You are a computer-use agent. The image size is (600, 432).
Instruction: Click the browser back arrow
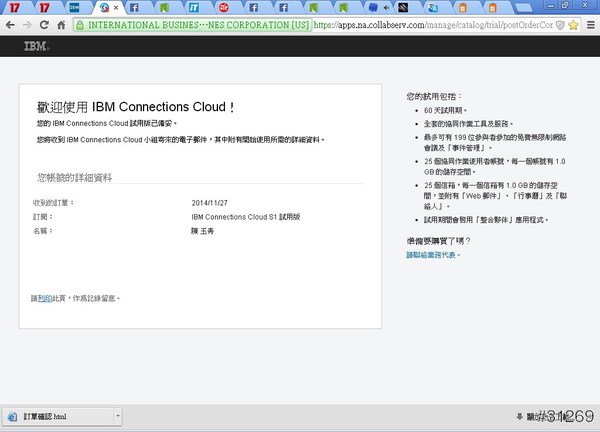pos(11,24)
